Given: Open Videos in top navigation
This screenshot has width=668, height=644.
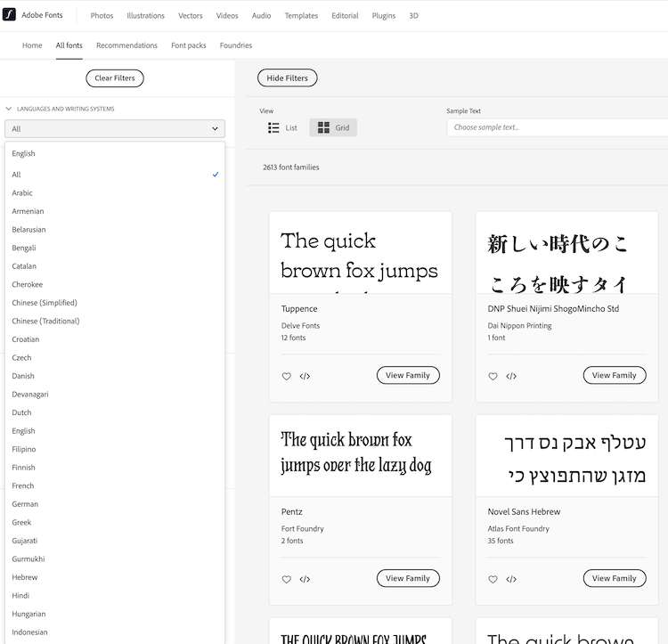Looking at the screenshot, I should [x=227, y=16].
